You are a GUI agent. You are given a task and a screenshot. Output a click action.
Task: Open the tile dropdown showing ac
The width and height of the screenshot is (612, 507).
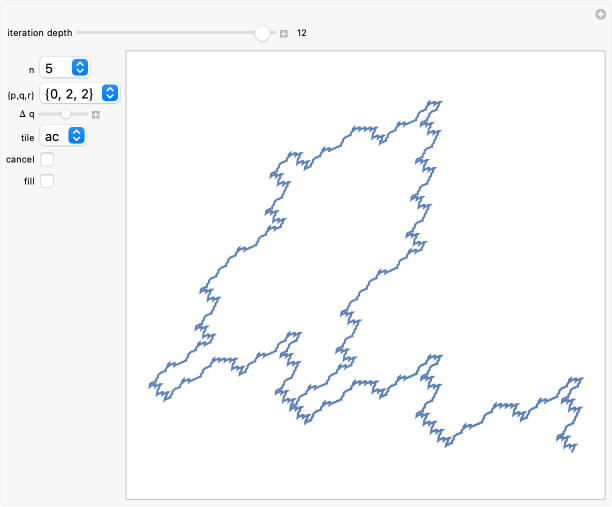coord(63,137)
